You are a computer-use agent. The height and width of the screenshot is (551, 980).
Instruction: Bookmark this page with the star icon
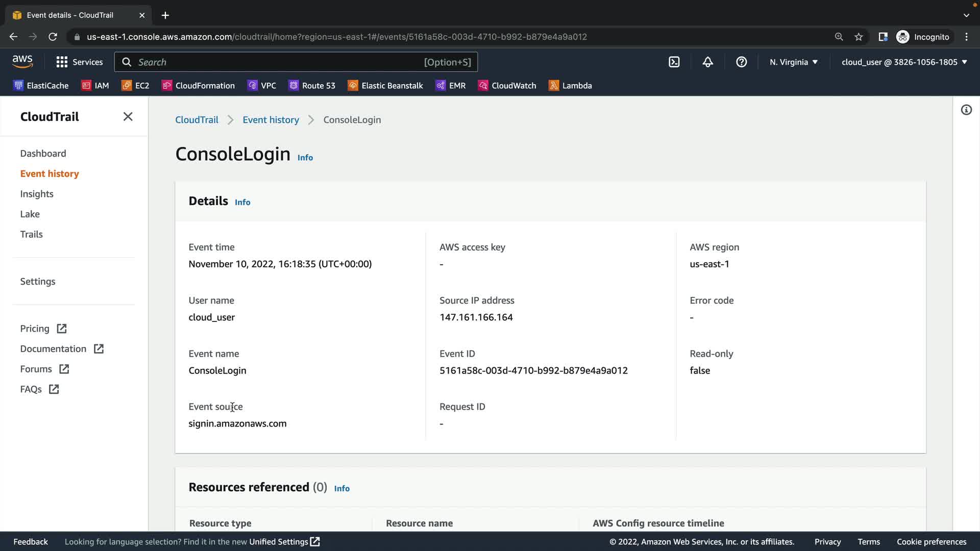859,37
